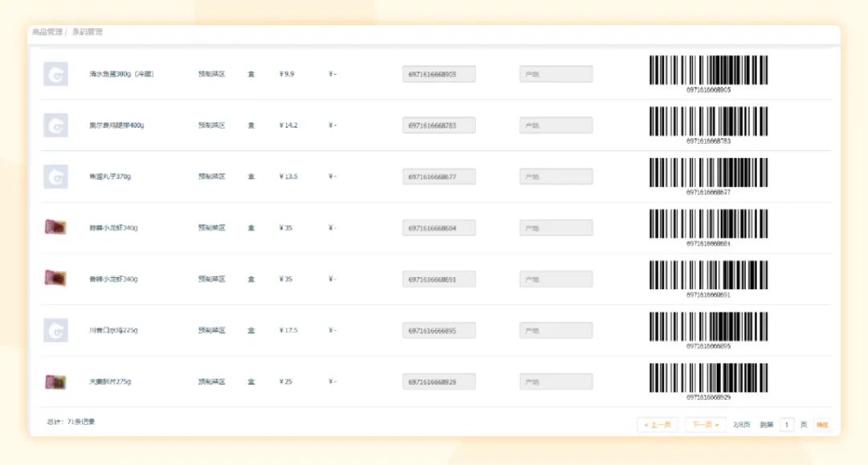Click the 条码管理 breadcrumb
The height and width of the screenshot is (465, 868).
pyautogui.click(x=88, y=32)
